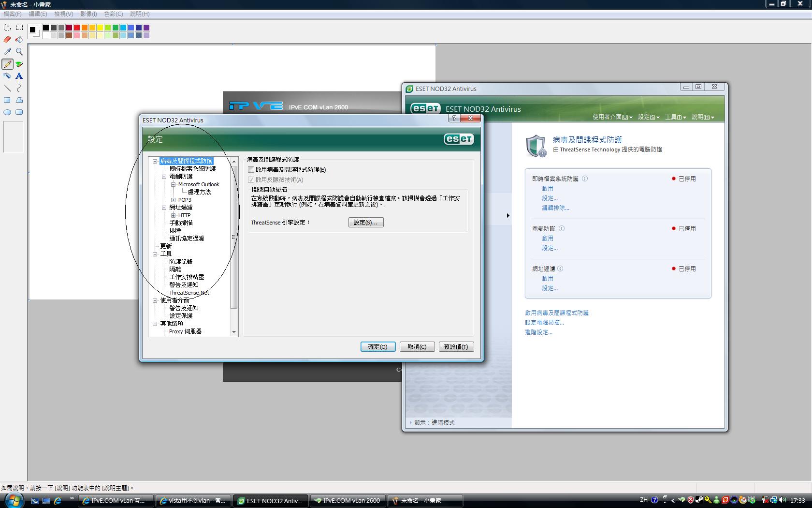
Task: Pick the red color swatch in palette
Action: point(76,28)
